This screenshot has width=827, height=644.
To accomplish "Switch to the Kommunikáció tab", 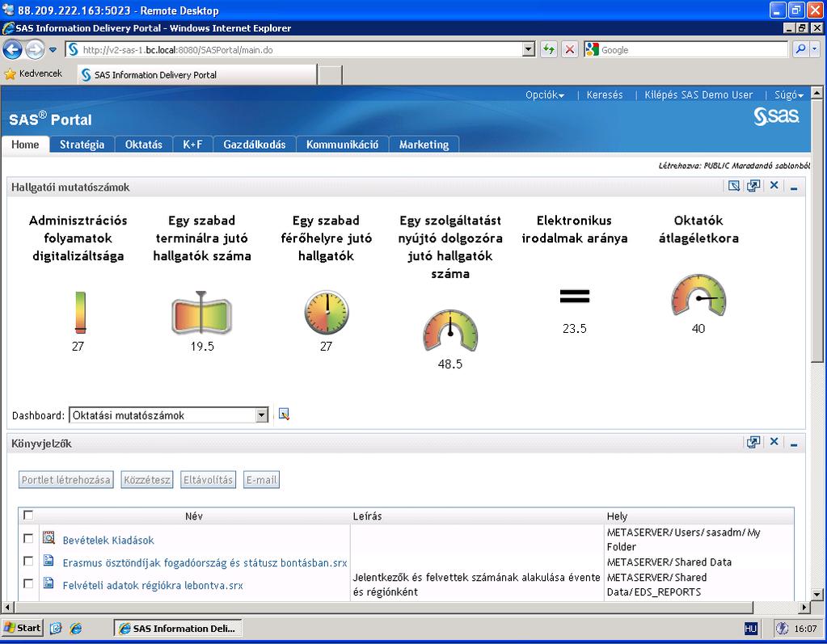I will tap(342, 145).
